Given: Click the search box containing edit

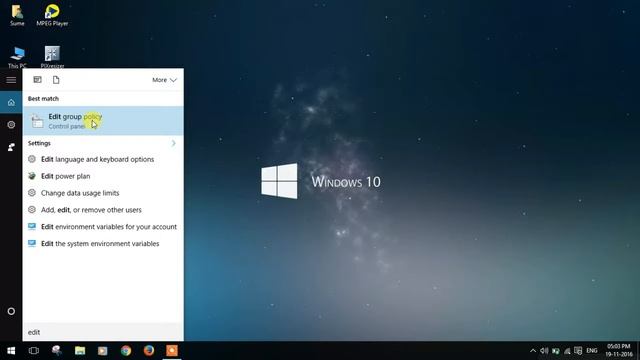Looking at the screenshot, I should click(103, 332).
